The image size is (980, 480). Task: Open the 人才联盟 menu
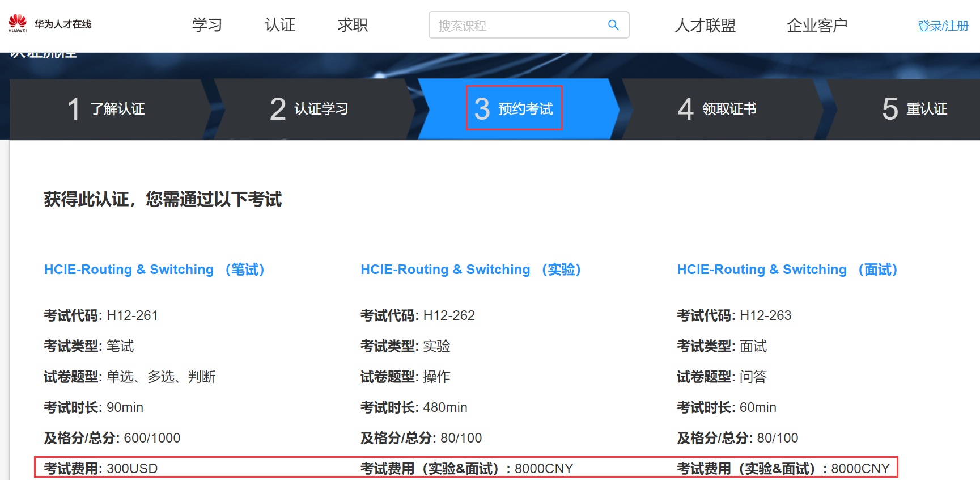[705, 26]
